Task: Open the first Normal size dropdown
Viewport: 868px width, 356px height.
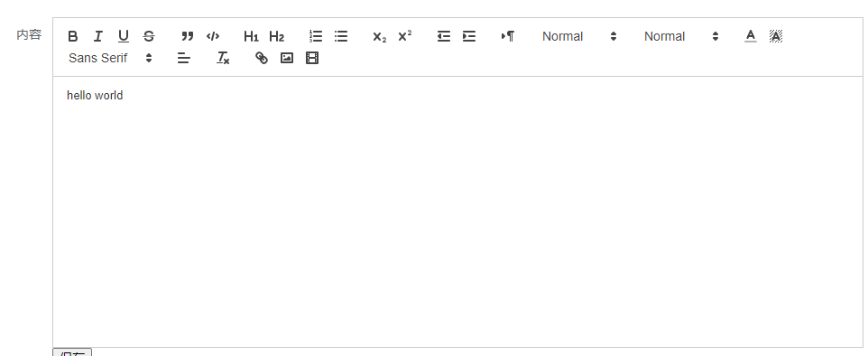Action: click(579, 37)
